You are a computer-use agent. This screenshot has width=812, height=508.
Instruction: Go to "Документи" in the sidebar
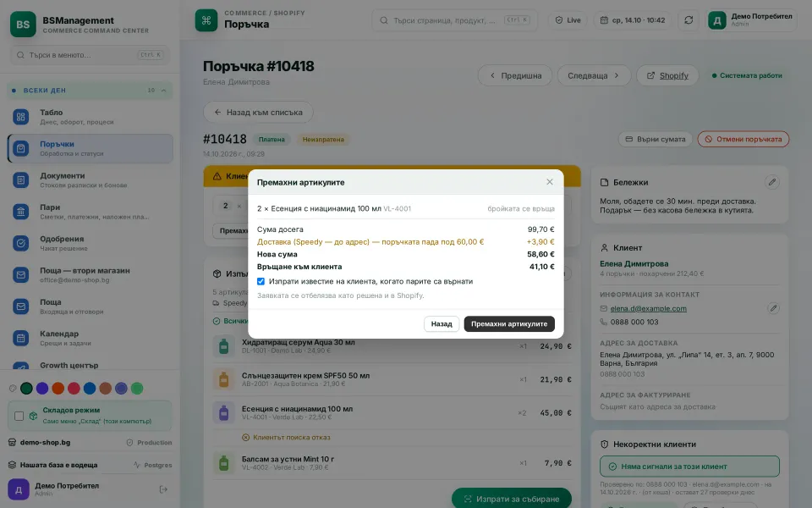coord(90,179)
